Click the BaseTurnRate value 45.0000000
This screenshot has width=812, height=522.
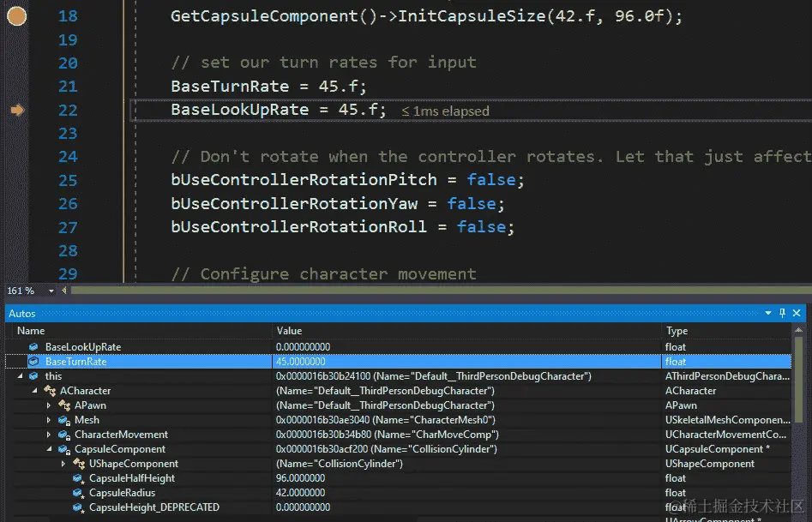point(300,362)
